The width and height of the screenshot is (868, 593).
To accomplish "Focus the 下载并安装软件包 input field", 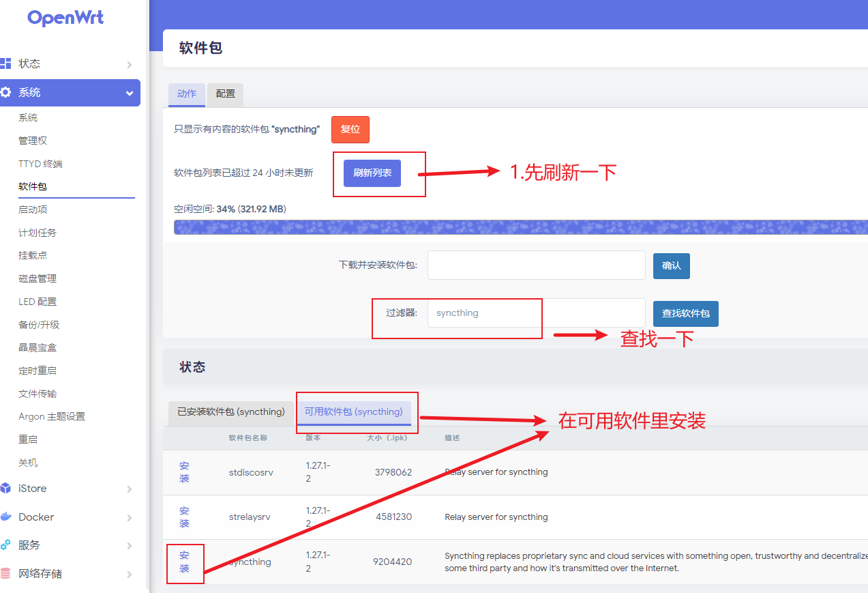I will (537, 265).
